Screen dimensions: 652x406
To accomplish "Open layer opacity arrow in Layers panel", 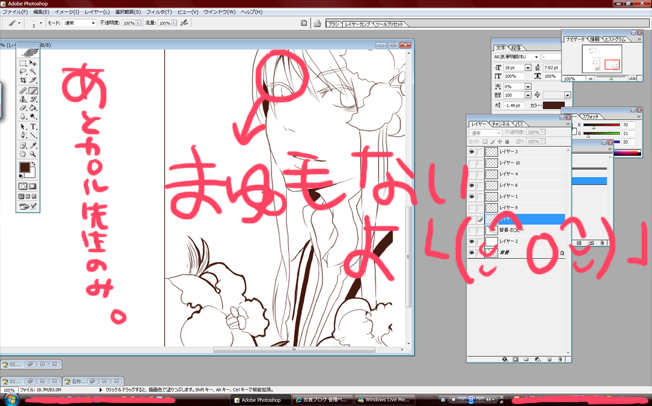I will pyautogui.click(x=543, y=132).
